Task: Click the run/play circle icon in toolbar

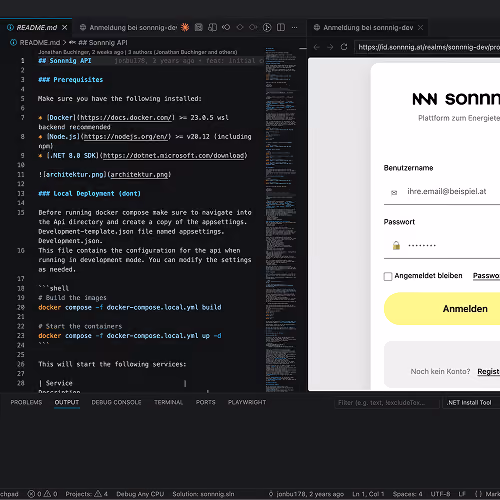Action: point(267,27)
